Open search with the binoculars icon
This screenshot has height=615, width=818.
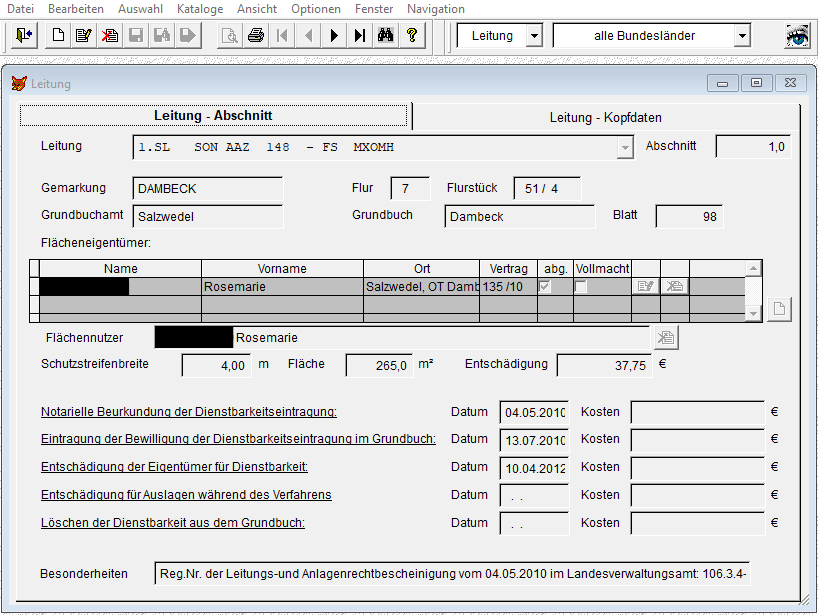[x=386, y=35]
